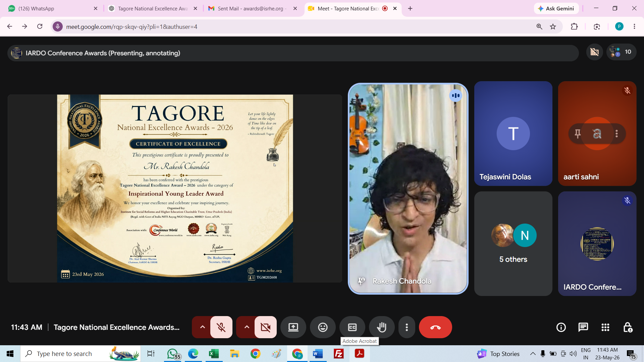This screenshot has height=362, width=644.
Task: Open the present screen button
Action: tap(293, 327)
